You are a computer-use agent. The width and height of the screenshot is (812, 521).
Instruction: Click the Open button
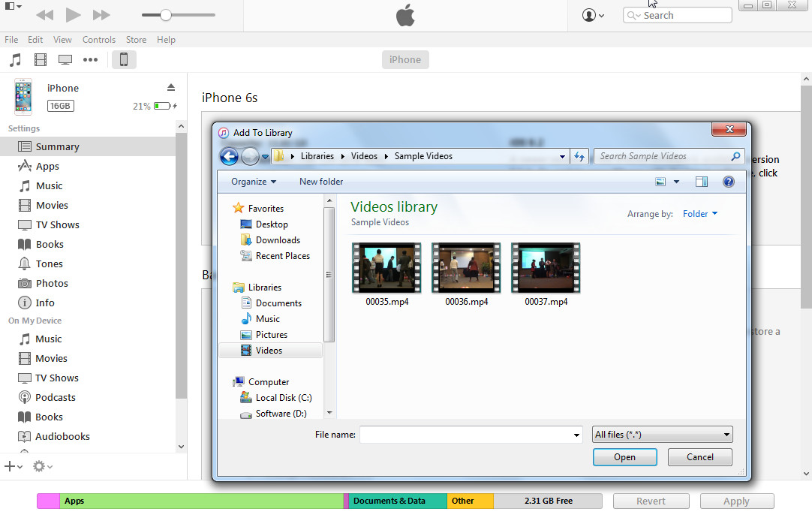tap(624, 457)
